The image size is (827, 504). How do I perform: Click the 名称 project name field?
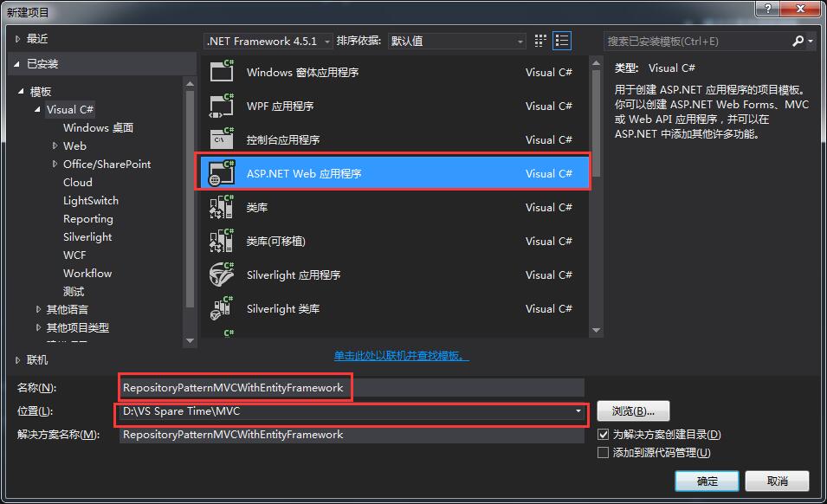tap(352, 387)
